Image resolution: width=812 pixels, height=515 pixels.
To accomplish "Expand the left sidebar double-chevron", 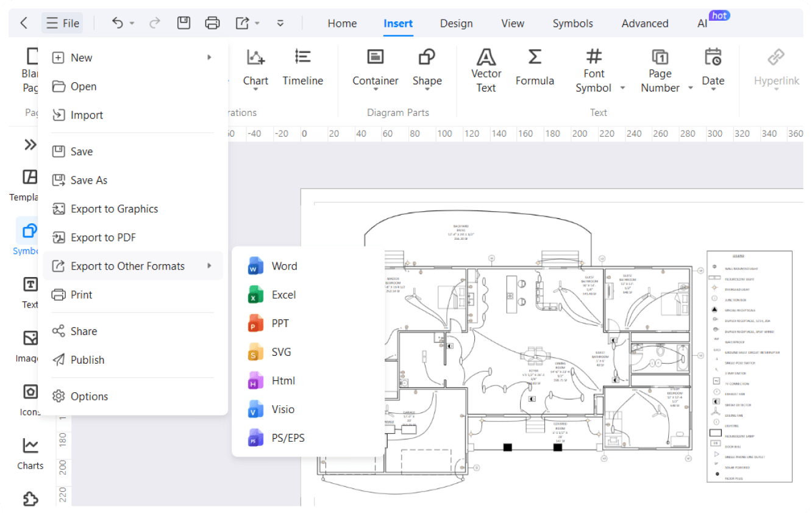I will tap(30, 145).
